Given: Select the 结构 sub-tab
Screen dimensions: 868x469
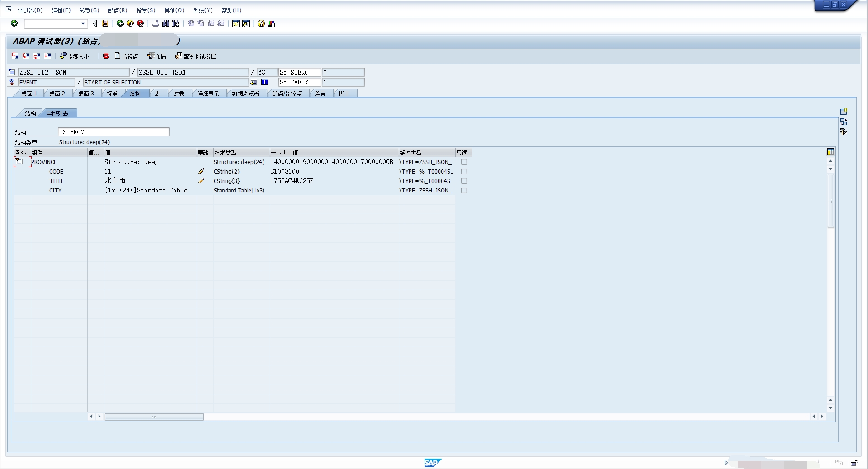Looking at the screenshot, I should click(x=30, y=113).
